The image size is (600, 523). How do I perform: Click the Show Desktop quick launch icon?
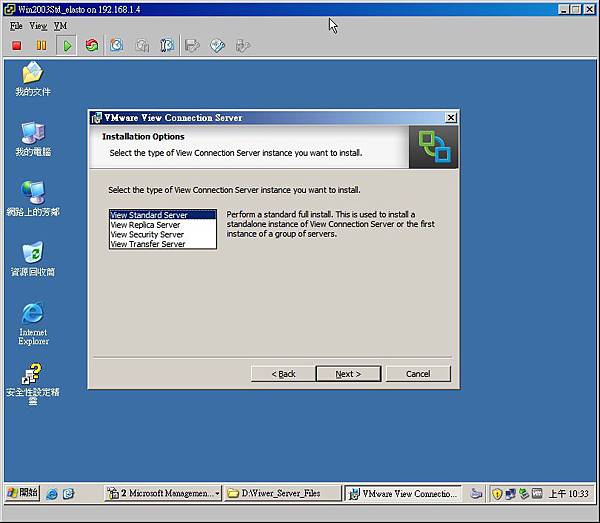point(68,494)
